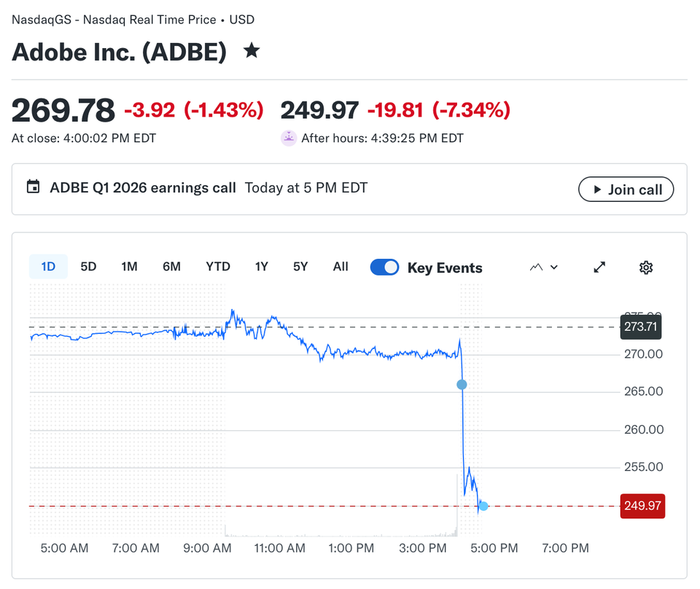The height and width of the screenshot is (589, 700).
Task: Click the earnings call calendar icon
Action: 33,187
